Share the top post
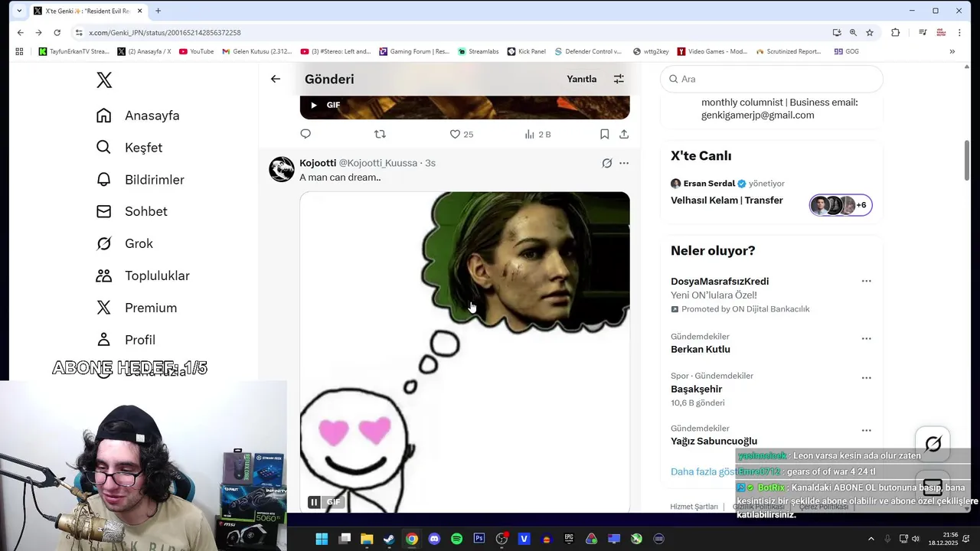This screenshot has height=551, width=980. coord(624,134)
